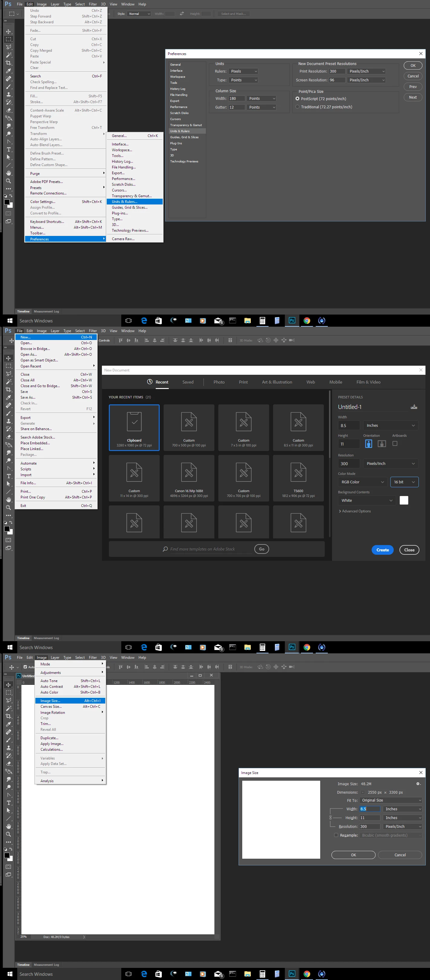Click 3D video camera icon above New Document dialog
Viewport: 430px width, 980px height.
292,340
